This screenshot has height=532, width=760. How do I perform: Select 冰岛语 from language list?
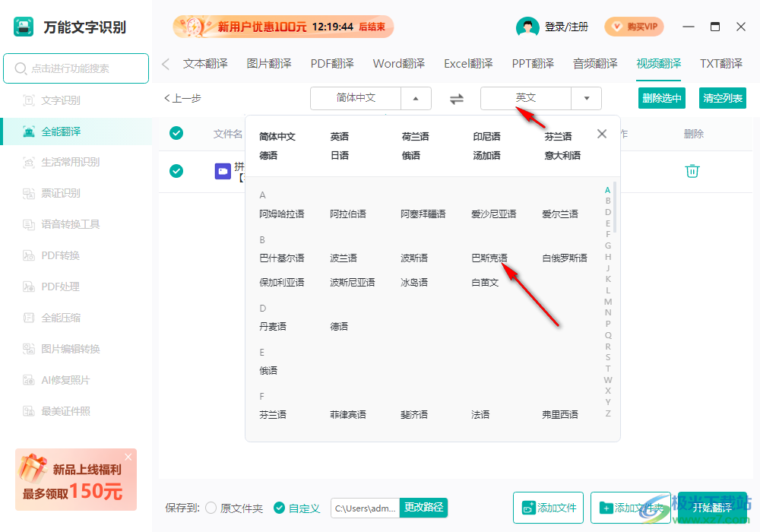(414, 283)
